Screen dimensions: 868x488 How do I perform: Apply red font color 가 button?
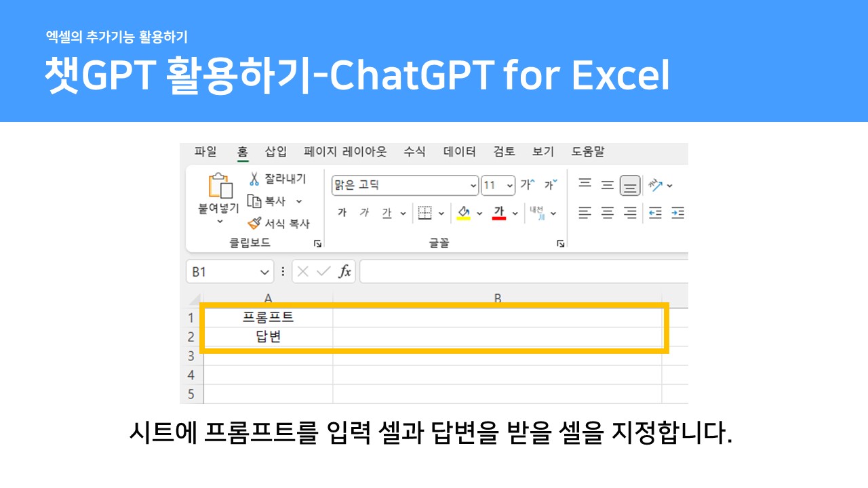point(500,213)
